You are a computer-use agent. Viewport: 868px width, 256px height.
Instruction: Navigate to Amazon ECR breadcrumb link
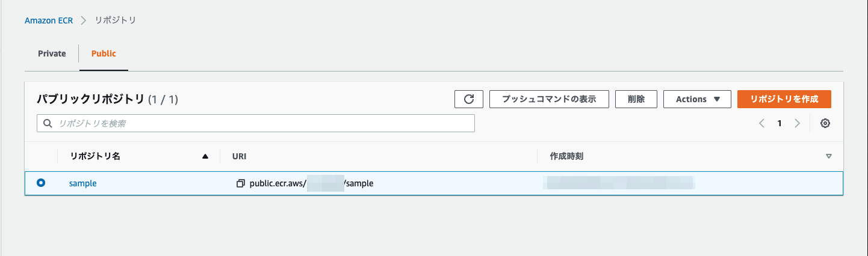[49, 20]
